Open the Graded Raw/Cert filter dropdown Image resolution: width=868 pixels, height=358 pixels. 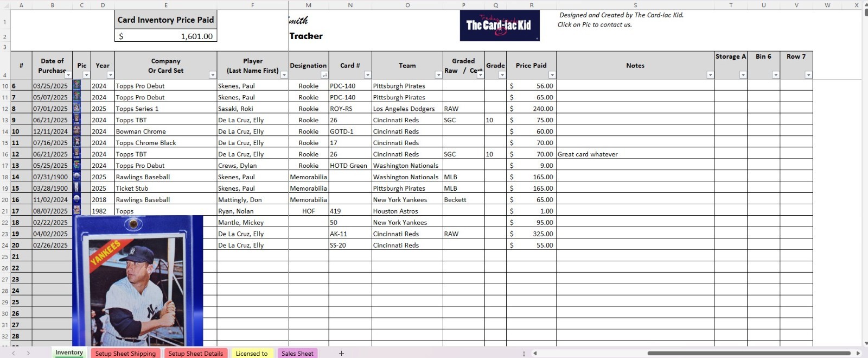click(480, 75)
